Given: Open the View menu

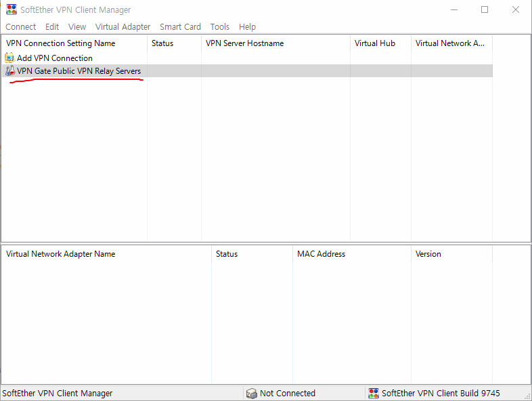Looking at the screenshot, I should tap(77, 27).
